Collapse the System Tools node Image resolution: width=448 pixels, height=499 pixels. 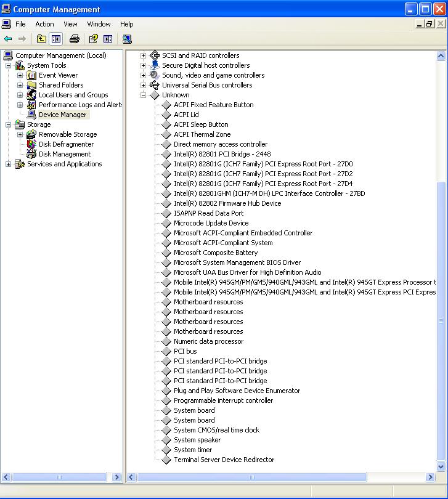coord(8,65)
